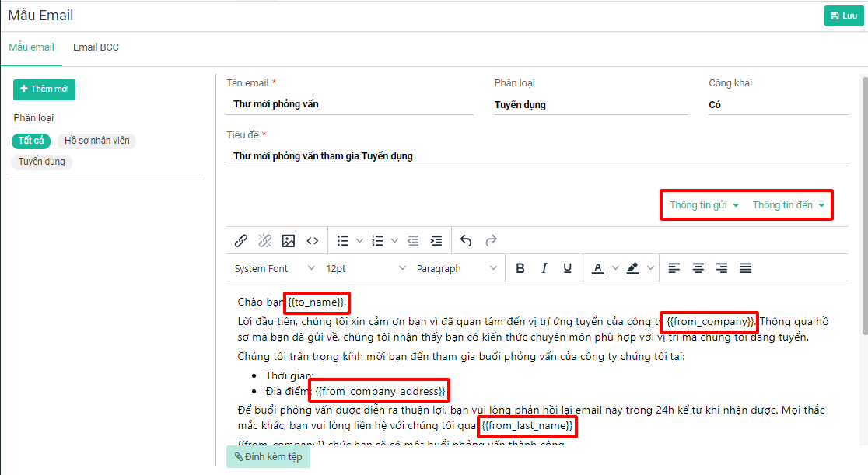
Task: Open the text color picker arrow
Action: pyautogui.click(x=615, y=268)
